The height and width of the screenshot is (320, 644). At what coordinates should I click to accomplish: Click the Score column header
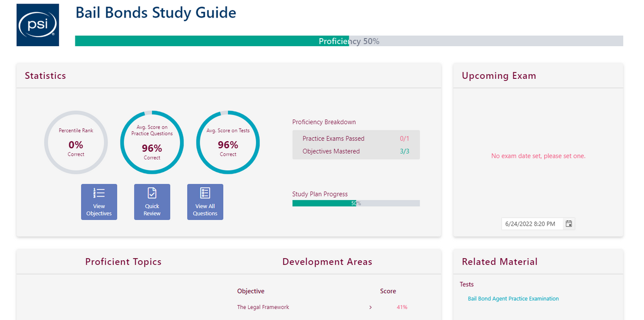point(388,291)
